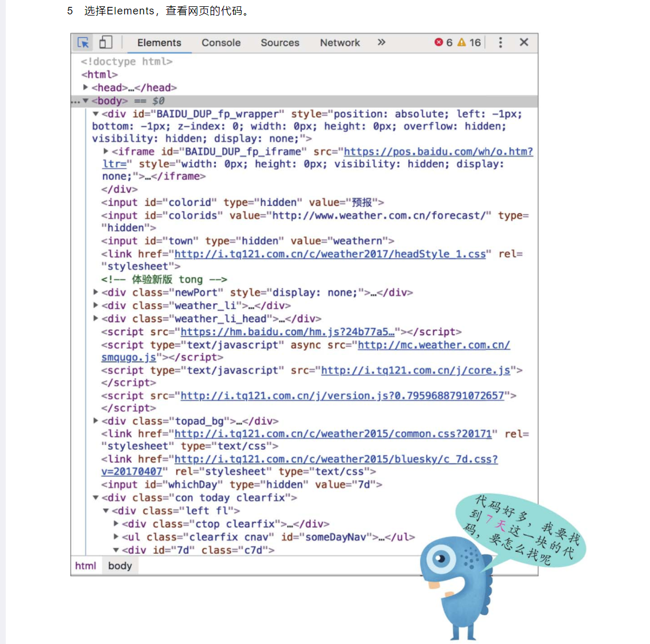Open the version.js script link
This screenshot has height=644, width=650.
click(343, 396)
